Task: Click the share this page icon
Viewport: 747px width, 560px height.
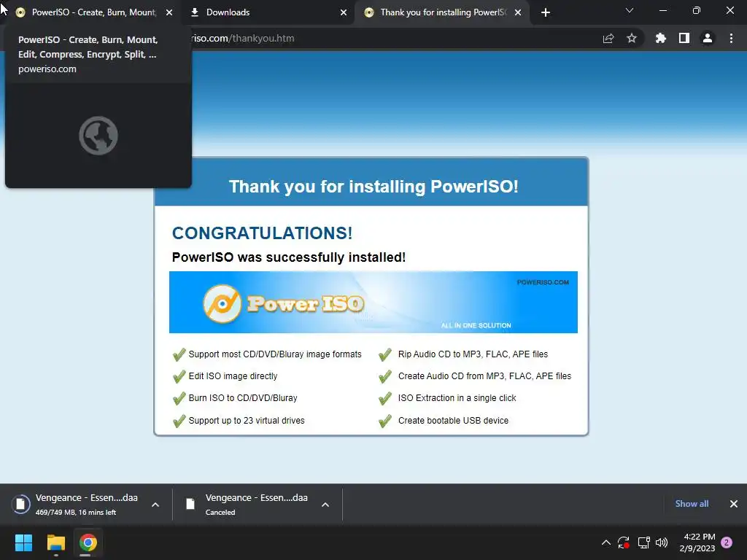Action: point(608,38)
